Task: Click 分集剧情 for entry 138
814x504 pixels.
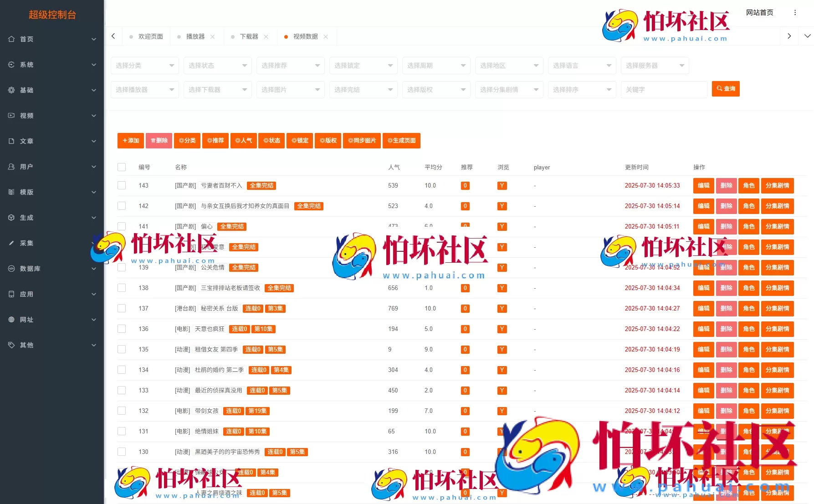Action: (778, 288)
